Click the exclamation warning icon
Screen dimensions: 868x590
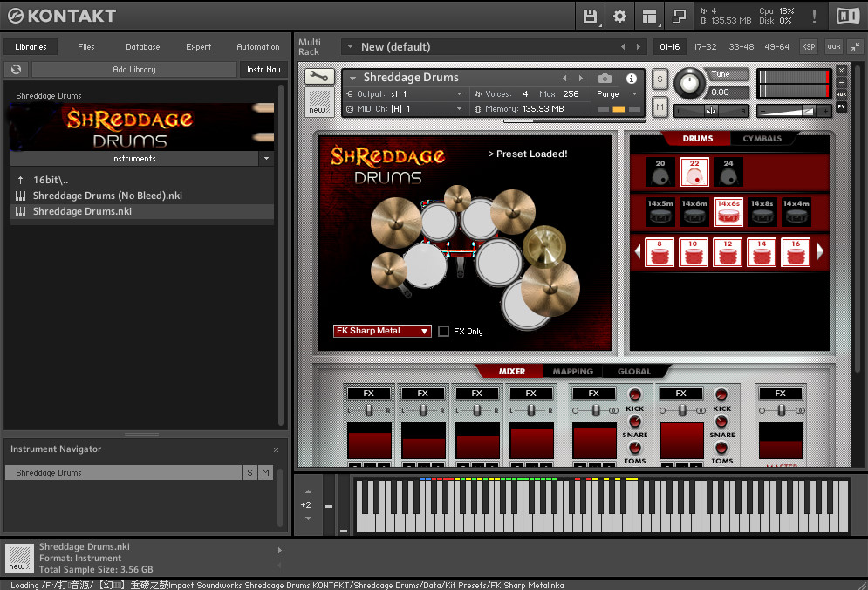tap(814, 16)
